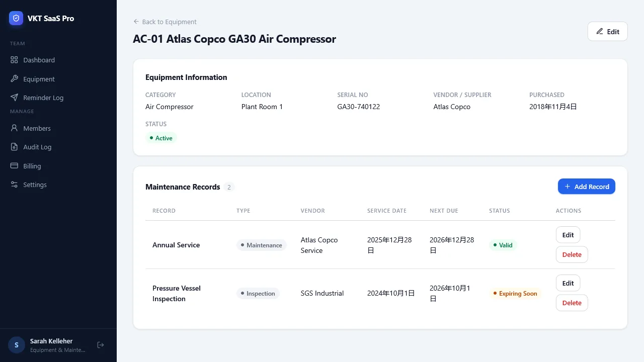This screenshot has width=644, height=362.
Task: Select the Annual Service record name
Action: coord(176,245)
